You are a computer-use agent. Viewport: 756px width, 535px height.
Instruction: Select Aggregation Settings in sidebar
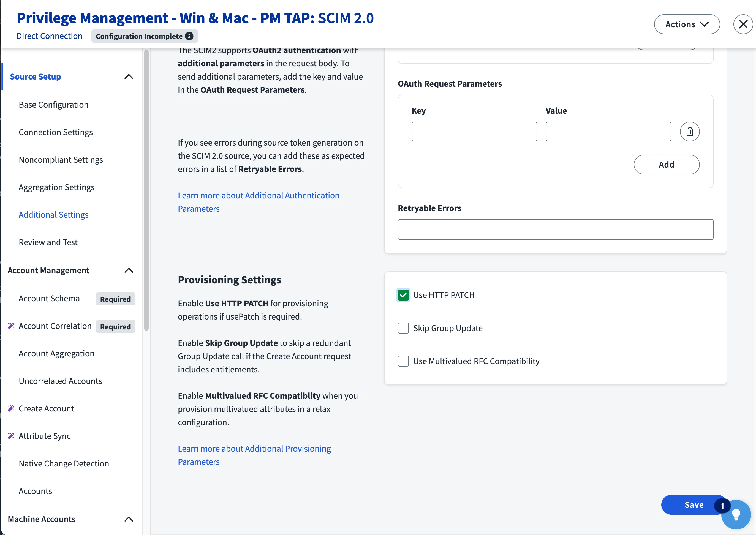coord(56,187)
